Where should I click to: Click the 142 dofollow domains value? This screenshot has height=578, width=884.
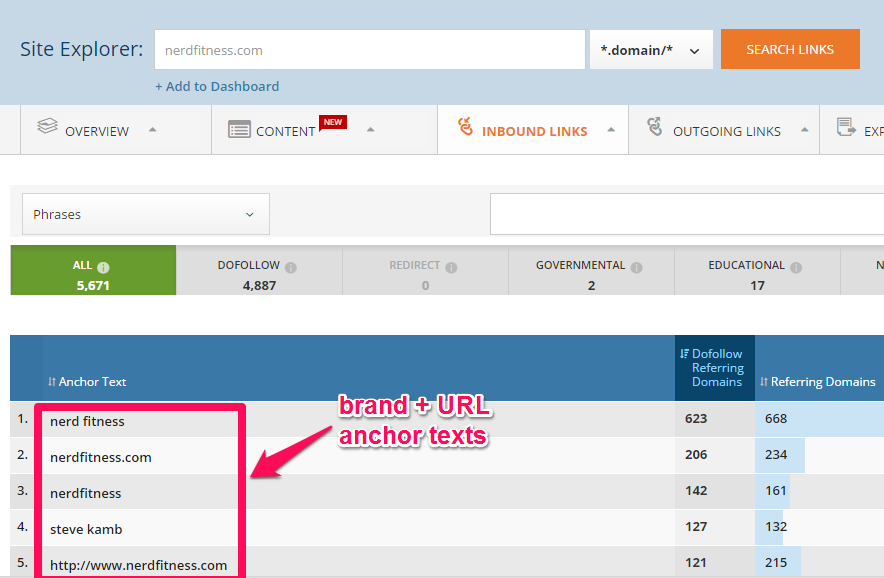pyautogui.click(x=696, y=491)
